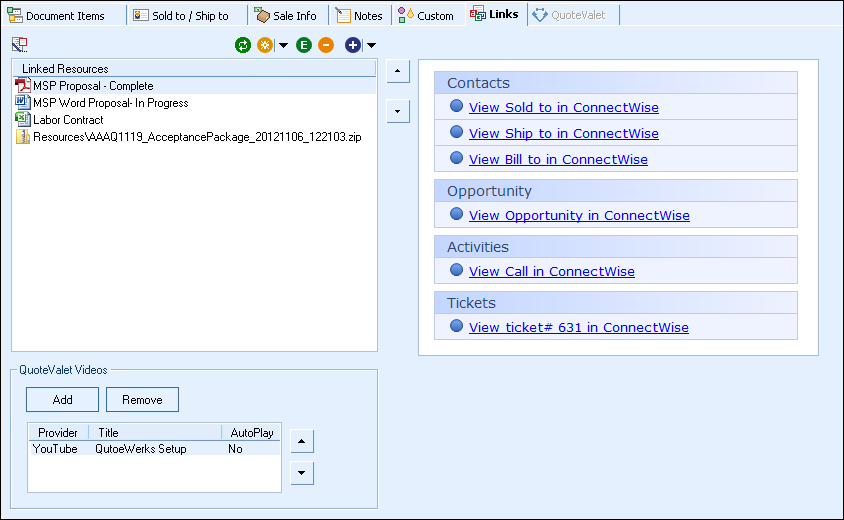This screenshot has height=520, width=844.
Task: Move video down with arrow button
Action: point(301,473)
